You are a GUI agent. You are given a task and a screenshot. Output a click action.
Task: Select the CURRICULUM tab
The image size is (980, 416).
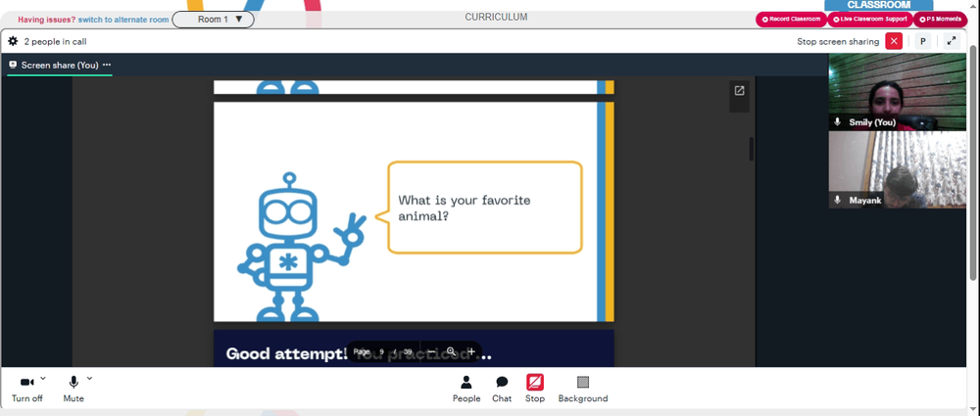click(x=496, y=18)
